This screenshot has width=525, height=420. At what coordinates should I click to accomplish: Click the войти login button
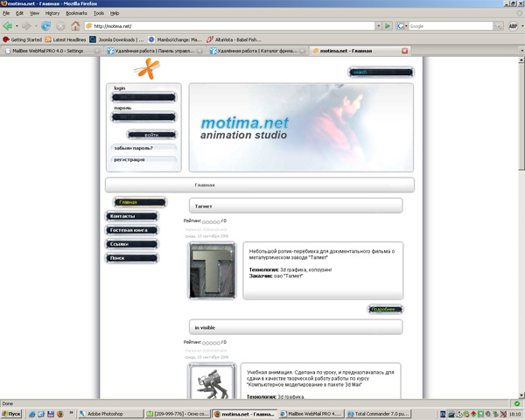click(152, 135)
